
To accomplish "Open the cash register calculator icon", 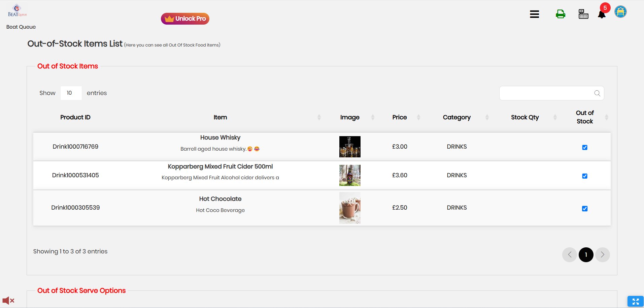I will (x=583, y=14).
